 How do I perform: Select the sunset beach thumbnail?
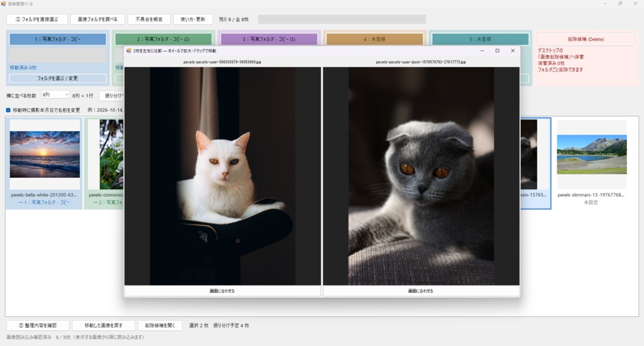[x=45, y=155]
